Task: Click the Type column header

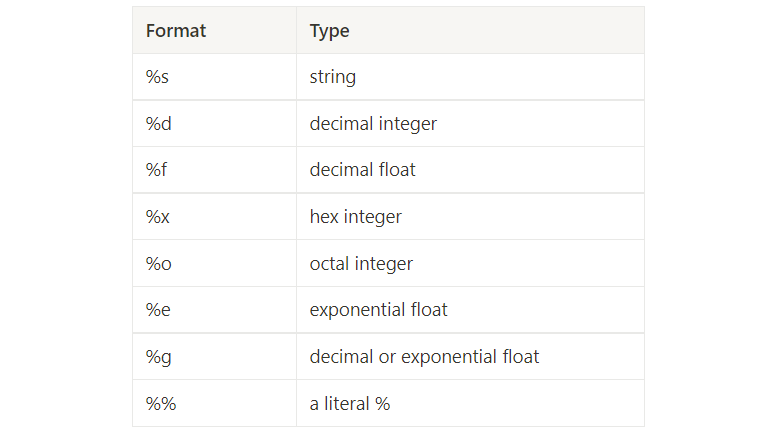Action: (470, 30)
